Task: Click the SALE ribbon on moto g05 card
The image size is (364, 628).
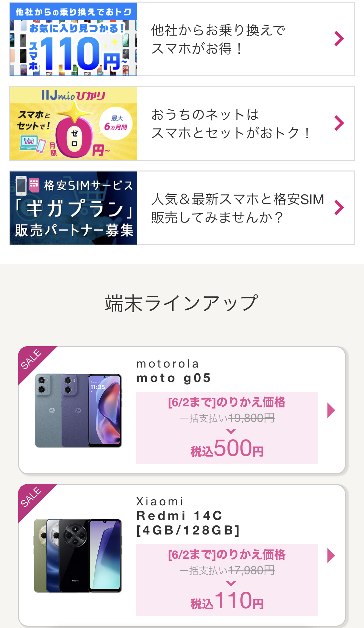Action: click(x=32, y=359)
